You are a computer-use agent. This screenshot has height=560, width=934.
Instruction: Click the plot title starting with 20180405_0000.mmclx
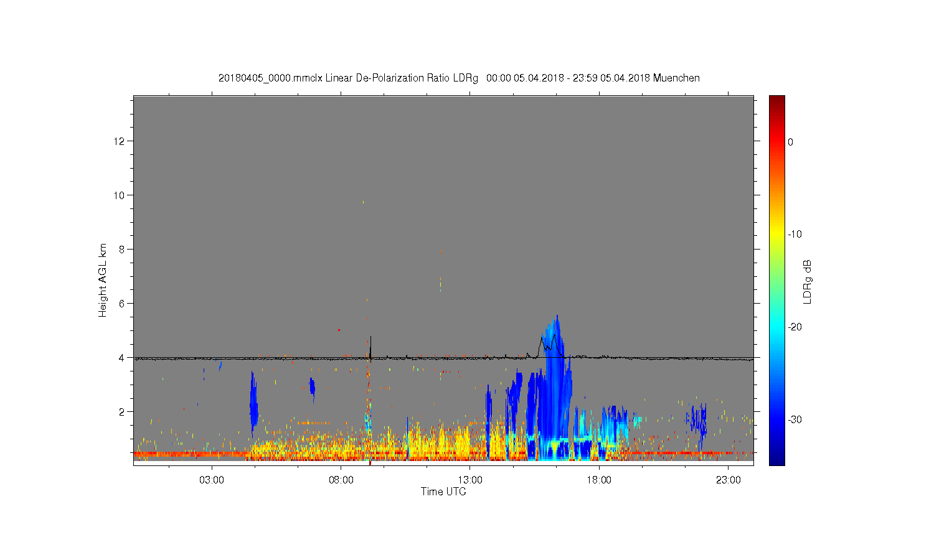[x=459, y=78]
